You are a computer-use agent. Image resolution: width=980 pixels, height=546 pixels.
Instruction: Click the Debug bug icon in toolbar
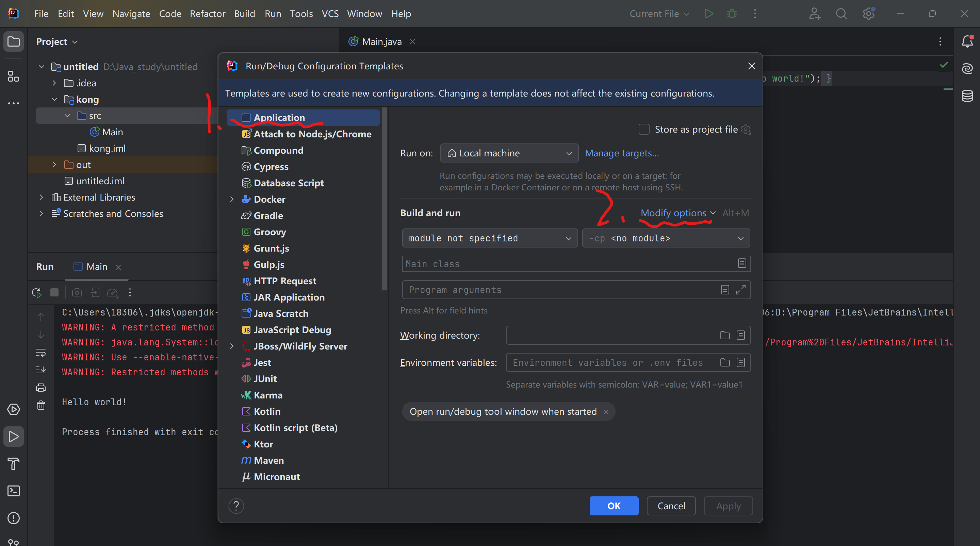pyautogui.click(x=732, y=14)
